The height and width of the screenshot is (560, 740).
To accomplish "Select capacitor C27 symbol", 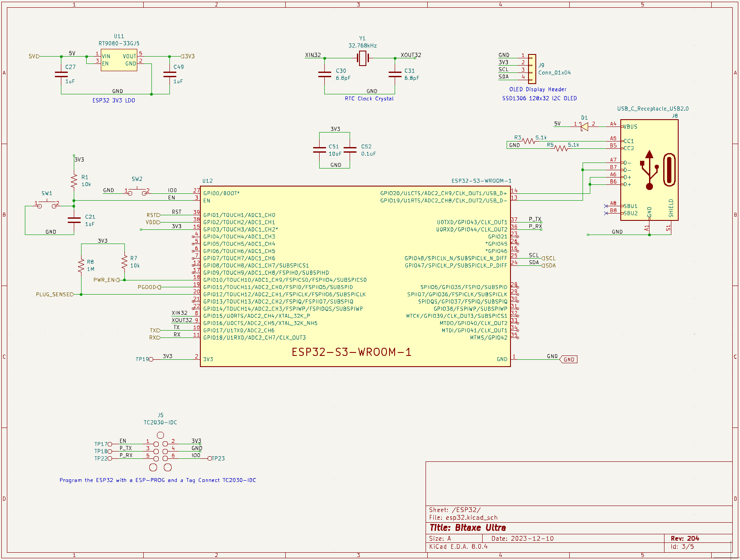I will point(61,74).
